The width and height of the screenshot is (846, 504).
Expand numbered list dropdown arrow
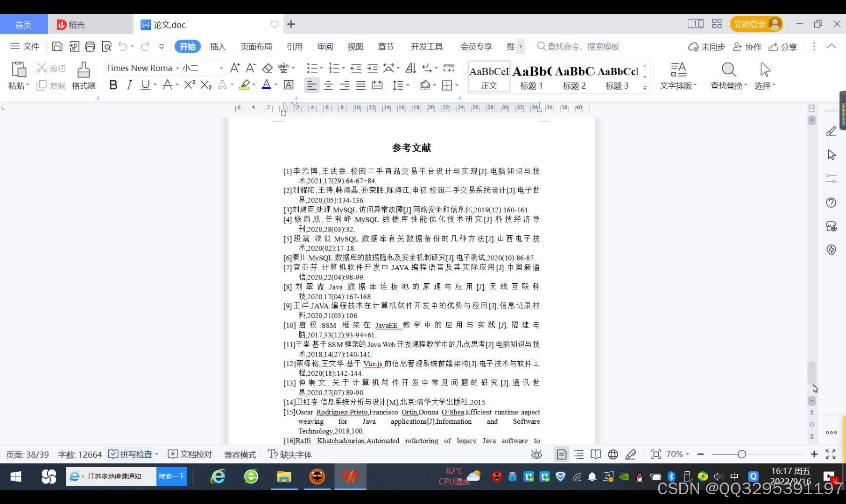click(343, 68)
